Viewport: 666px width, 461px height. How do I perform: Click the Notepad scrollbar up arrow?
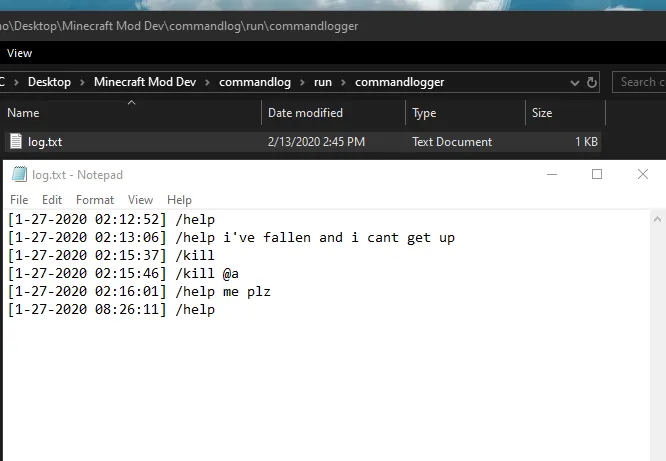[x=657, y=220]
